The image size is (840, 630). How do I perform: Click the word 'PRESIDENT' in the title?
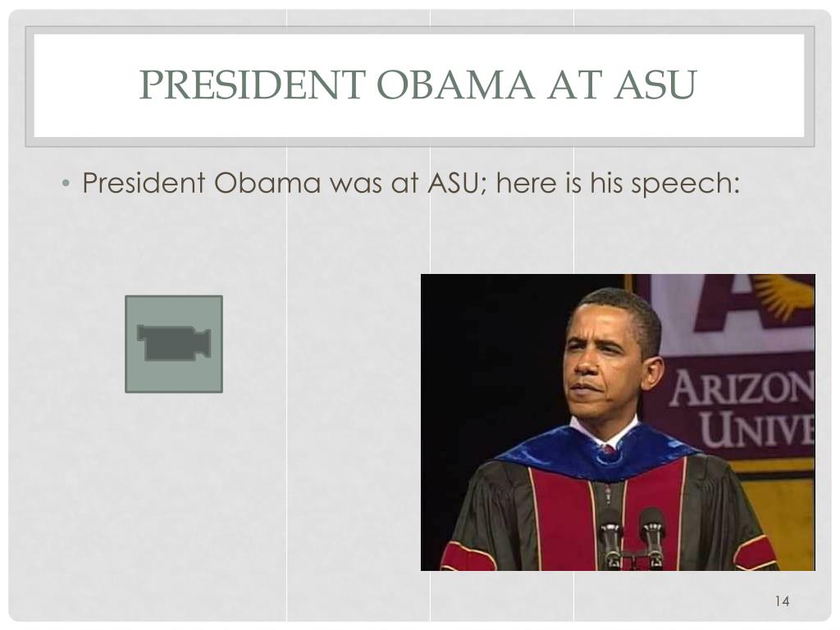[x=253, y=84]
